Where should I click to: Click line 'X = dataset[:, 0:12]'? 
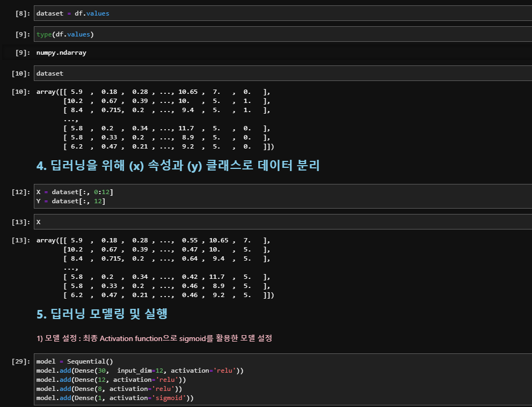point(75,192)
